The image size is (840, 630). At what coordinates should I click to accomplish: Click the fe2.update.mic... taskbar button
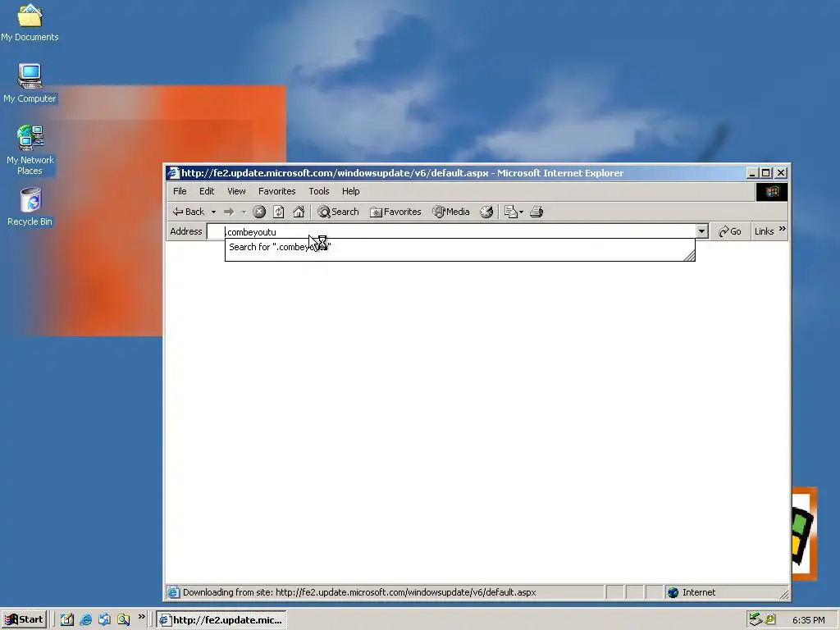(x=221, y=620)
